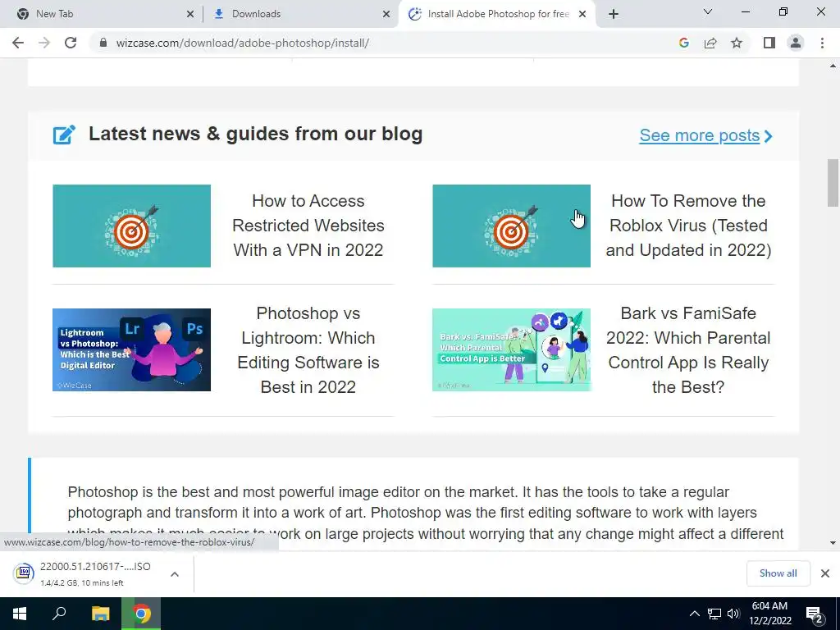Image resolution: width=840 pixels, height=630 pixels.
Task: Open notification center icon
Action: click(815, 614)
